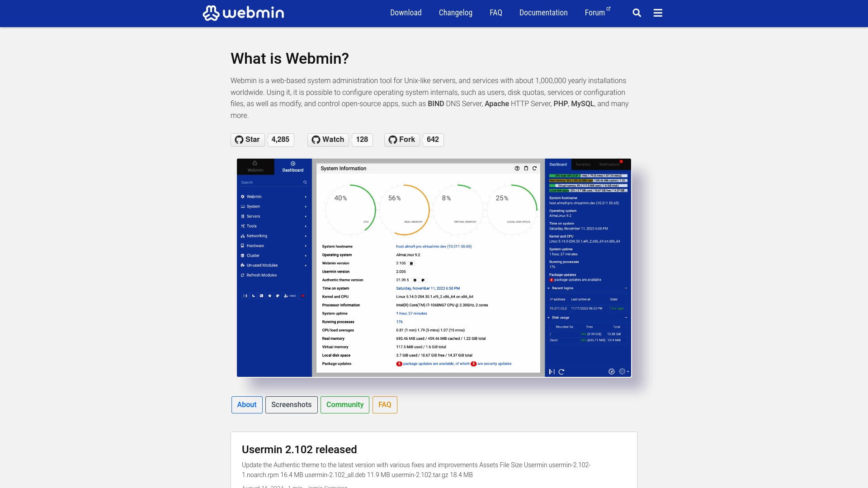Viewport: 868px width, 488px height.
Task: Open the 128 watchers count
Action: [x=362, y=140]
